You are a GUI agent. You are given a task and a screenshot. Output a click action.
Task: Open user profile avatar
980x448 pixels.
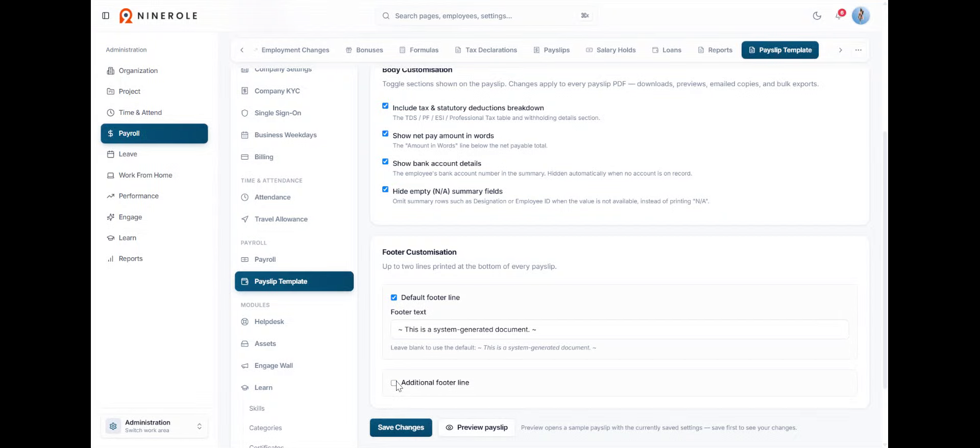click(x=861, y=16)
